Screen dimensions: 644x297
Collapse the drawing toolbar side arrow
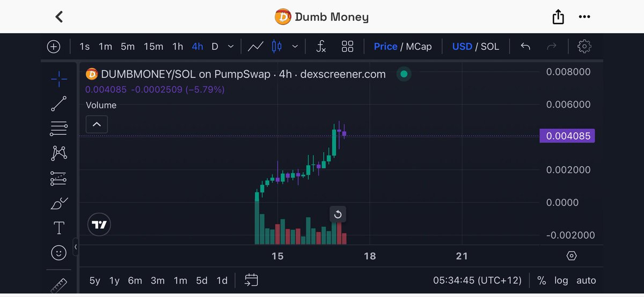(x=76, y=247)
